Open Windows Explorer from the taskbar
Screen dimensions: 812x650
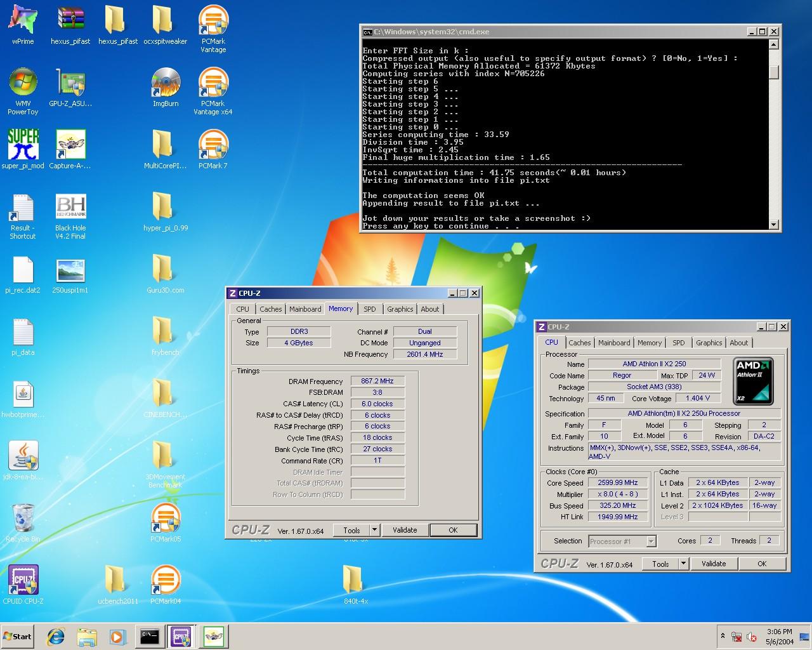[x=87, y=636]
